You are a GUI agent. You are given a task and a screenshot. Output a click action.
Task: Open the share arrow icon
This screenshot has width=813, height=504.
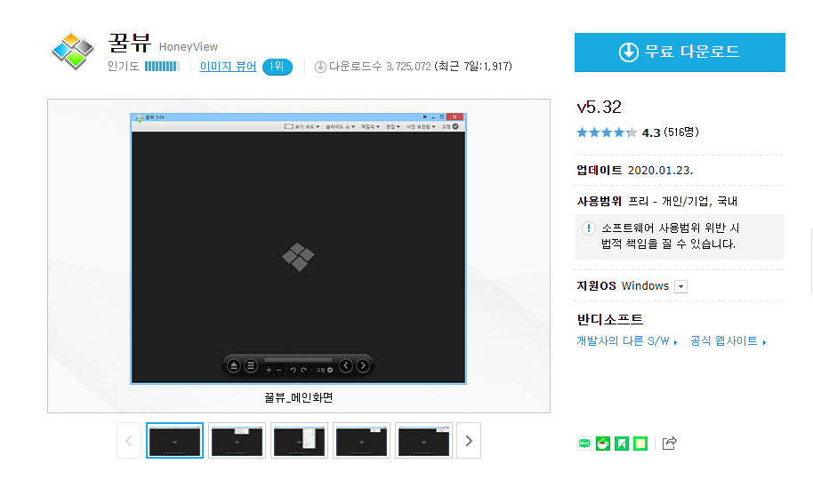670,444
